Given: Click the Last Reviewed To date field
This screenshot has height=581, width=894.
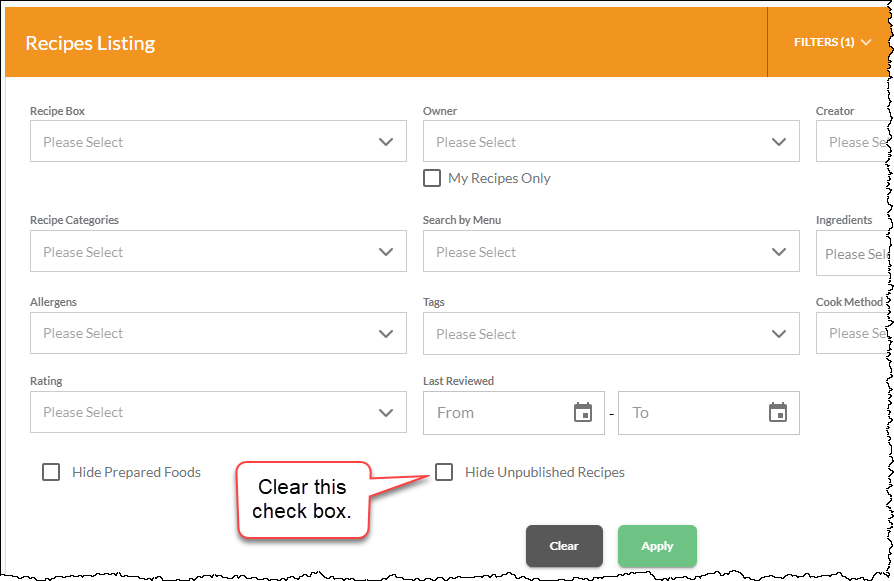Looking at the screenshot, I should click(709, 413).
